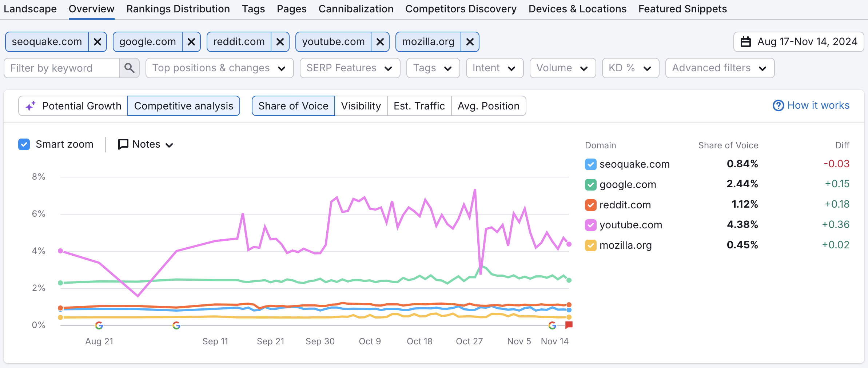Switch chart to Avg. Position metric
This screenshot has width=868, height=368.
point(489,106)
